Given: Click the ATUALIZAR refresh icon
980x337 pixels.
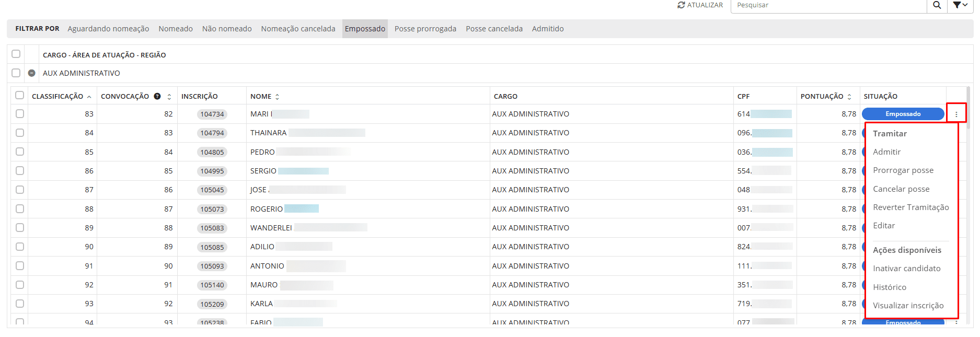Looking at the screenshot, I should (x=681, y=5).
